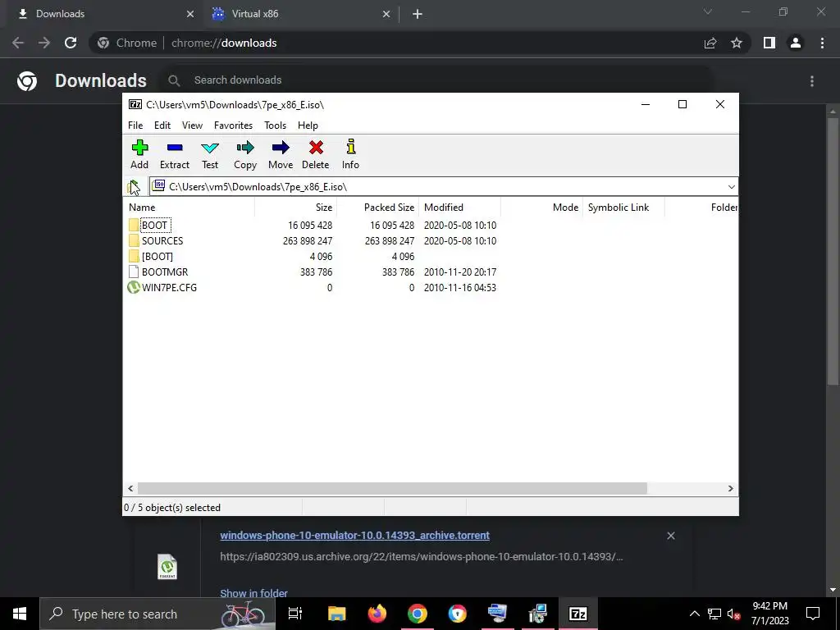Sort by the Name column header
The width and height of the screenshot is (840, 630).
(189, 208)
